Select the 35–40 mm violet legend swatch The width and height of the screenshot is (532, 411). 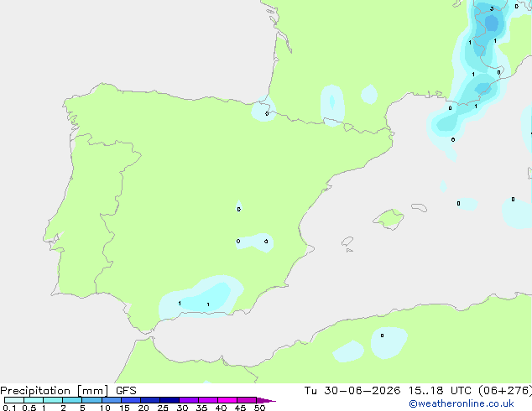[x=208, y=400]
